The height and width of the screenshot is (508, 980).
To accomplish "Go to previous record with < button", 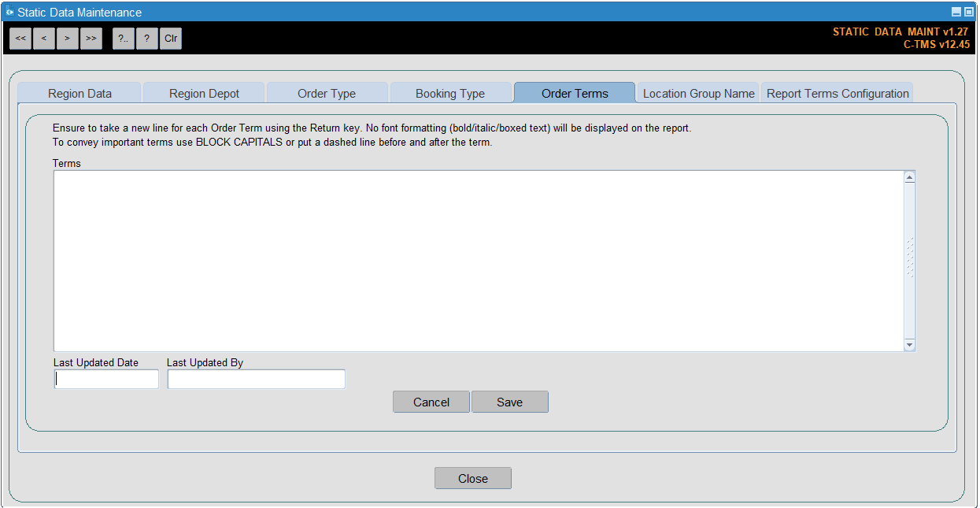I will tap(44, 39).
